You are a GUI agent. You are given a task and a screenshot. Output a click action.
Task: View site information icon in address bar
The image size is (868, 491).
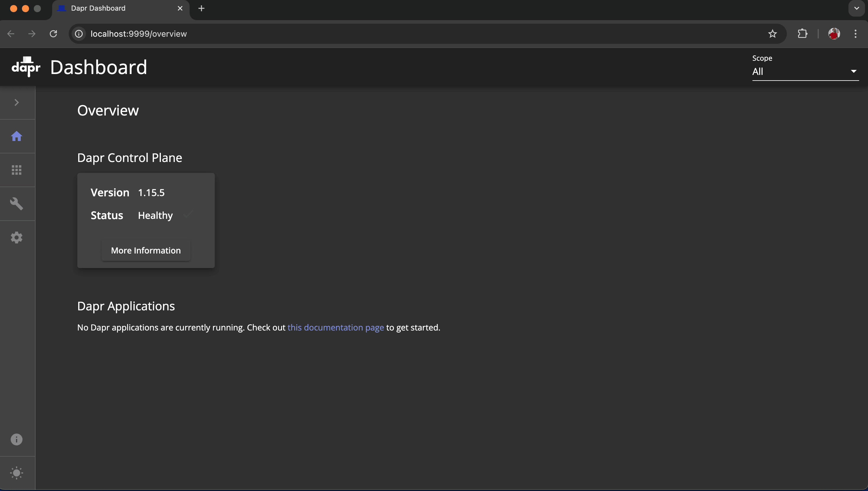(x=79, y=34)
